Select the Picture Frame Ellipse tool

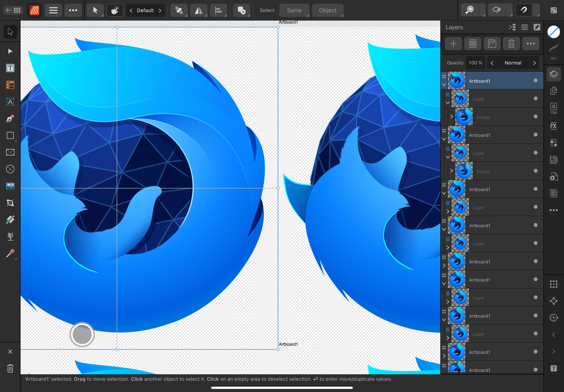[x=10, y=169]
